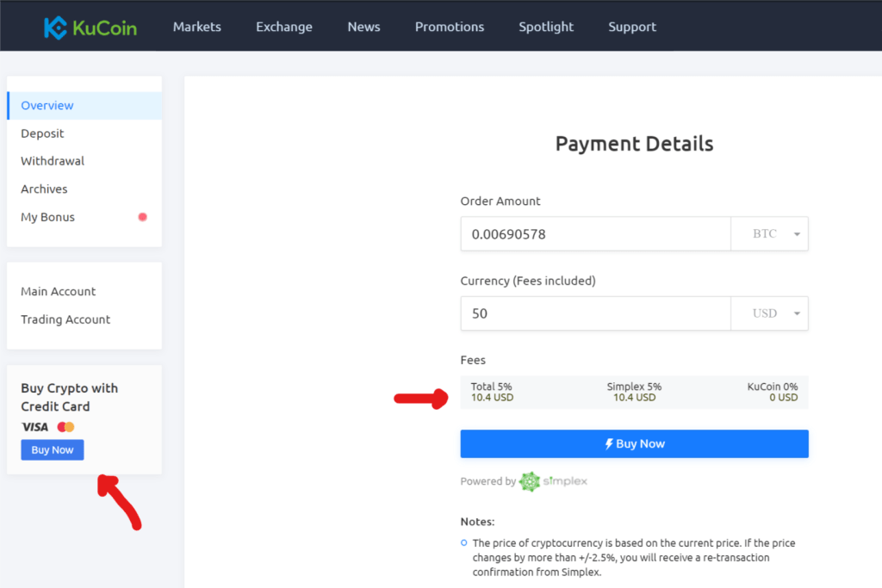
Task: Click the blue bullet icon in the Notes section
Action: point(463,543)
